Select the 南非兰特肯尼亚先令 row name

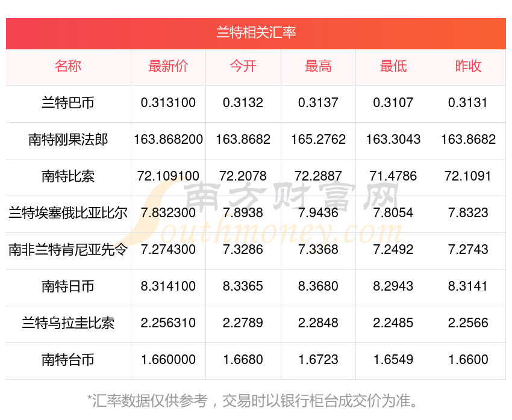[x=68, y=250]
